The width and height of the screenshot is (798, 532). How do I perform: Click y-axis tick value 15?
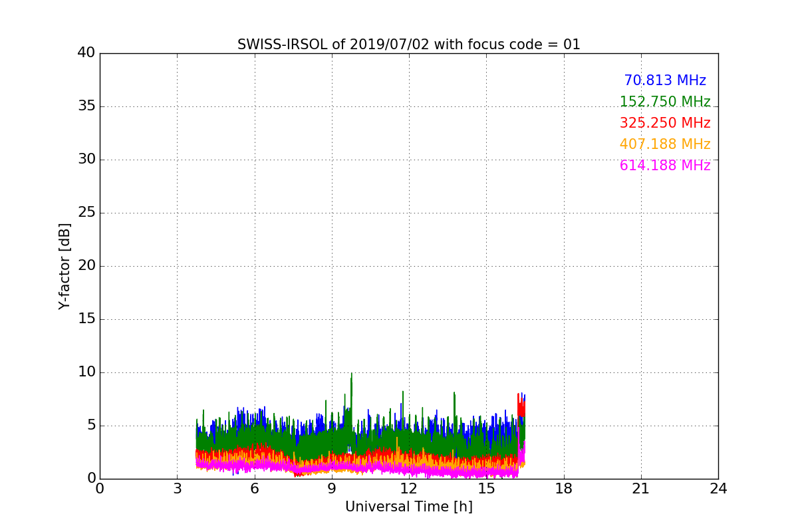(86, 319)
